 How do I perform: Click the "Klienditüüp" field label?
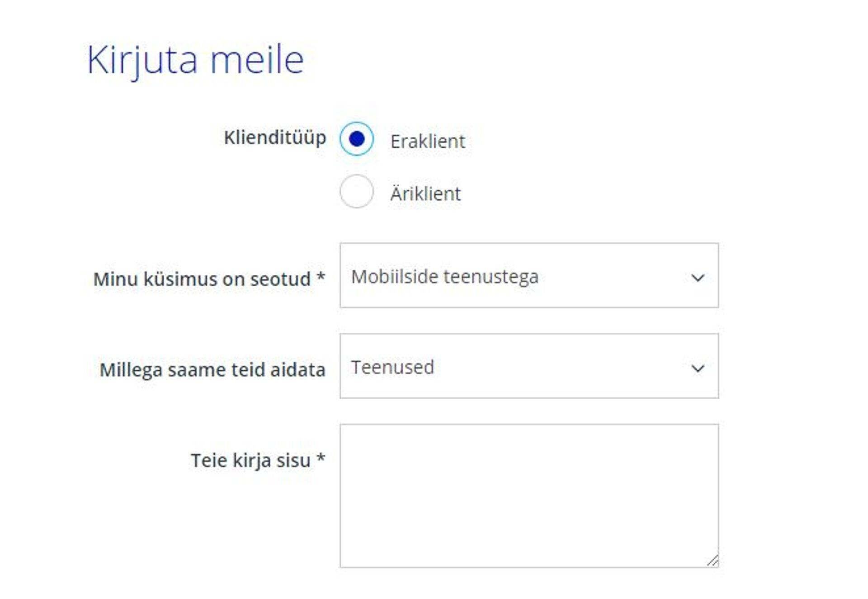pos(275,137)
